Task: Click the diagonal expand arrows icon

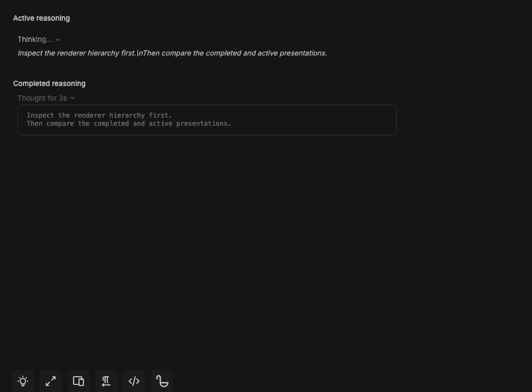Action: coord(51,381)
